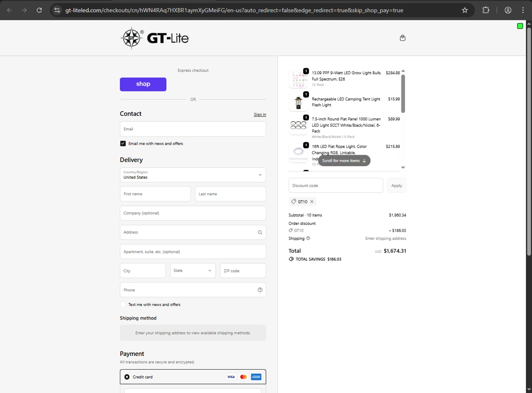
Task: Click the Subtotal · 10 items label
Action: (305, 215)
